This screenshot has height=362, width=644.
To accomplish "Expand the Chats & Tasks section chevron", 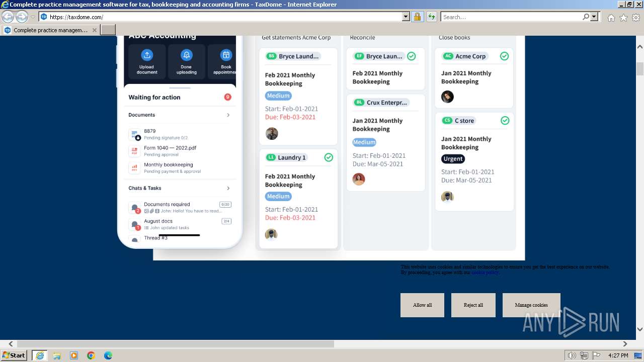I will [228, 188].
